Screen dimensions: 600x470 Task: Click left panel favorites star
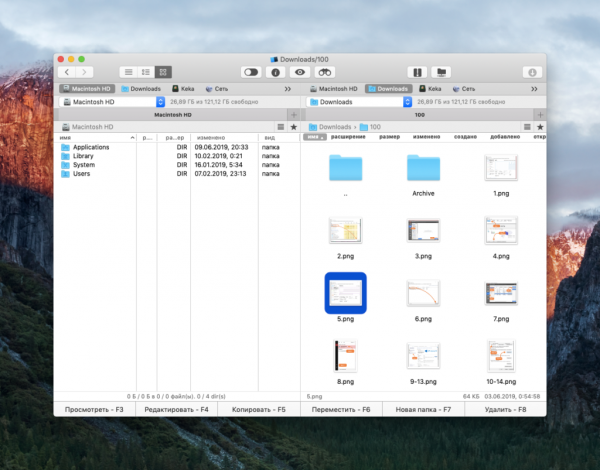(x=293, y=127)
